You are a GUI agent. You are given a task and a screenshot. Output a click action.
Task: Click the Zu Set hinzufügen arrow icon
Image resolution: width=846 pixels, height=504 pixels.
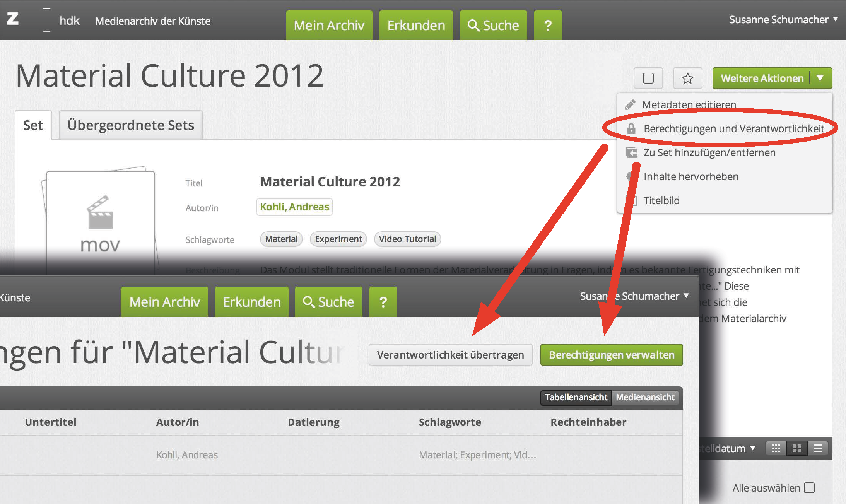pyautogui.click(x=631, y=153)
